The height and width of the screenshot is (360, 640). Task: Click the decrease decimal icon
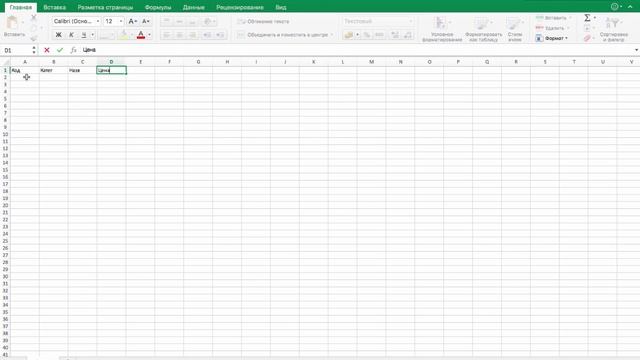click(408, 35)
